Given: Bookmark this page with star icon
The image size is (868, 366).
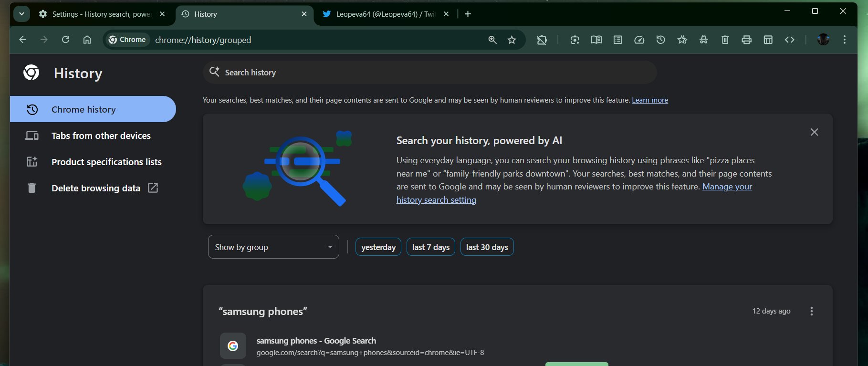Looking at the screenshot, I should point(512,40).
